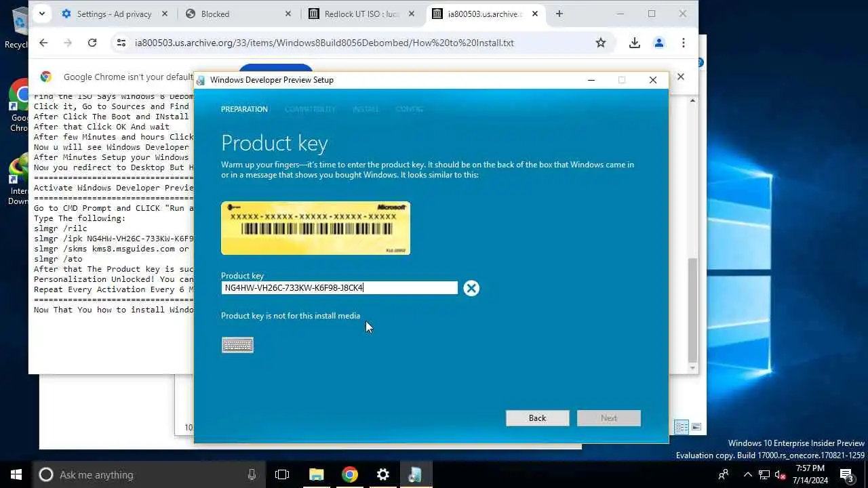Open Chrome downloads
868x488 pixels.
coord(634,43)
